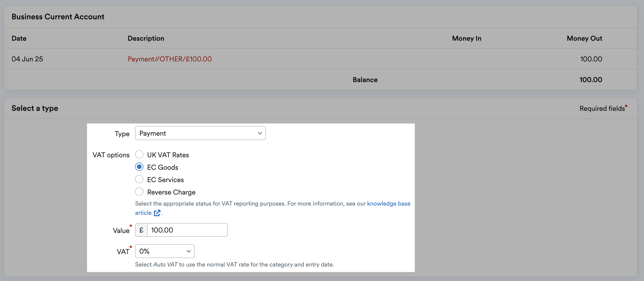Open the VAT rate dropdown showing 0%
Viewport: 644px width, 281px height.
pos(165,251)
